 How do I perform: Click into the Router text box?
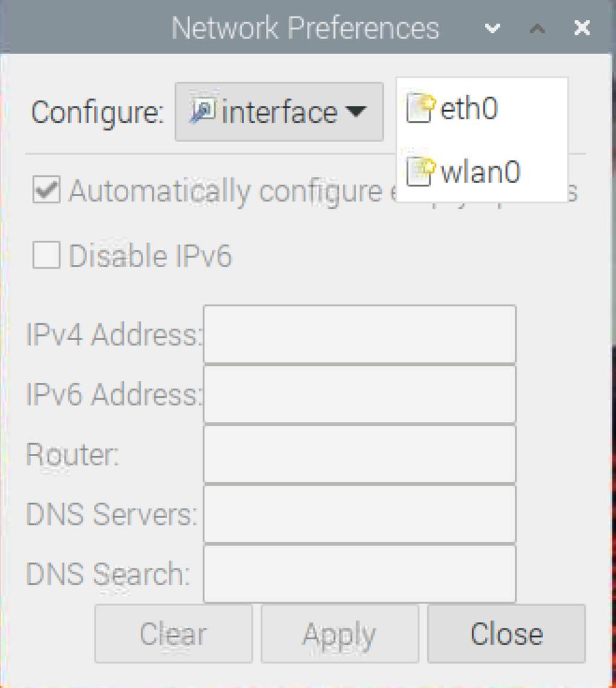tap(360, 454)
